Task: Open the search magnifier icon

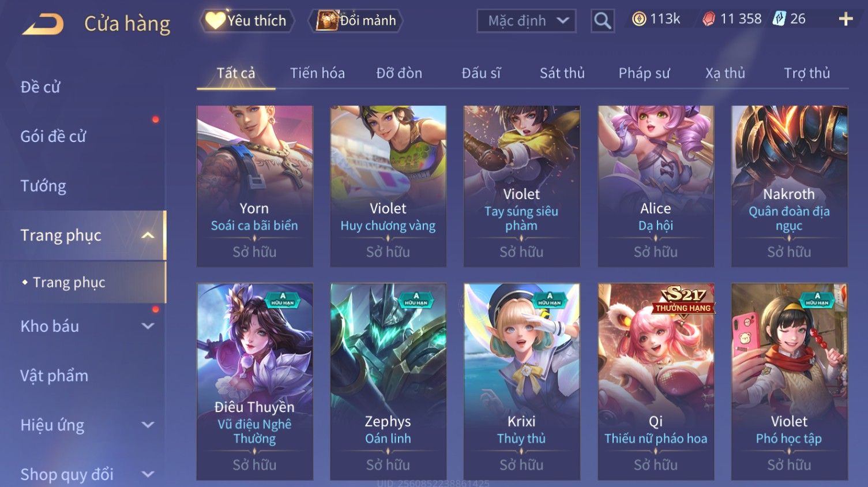Action: click(603, 21)
